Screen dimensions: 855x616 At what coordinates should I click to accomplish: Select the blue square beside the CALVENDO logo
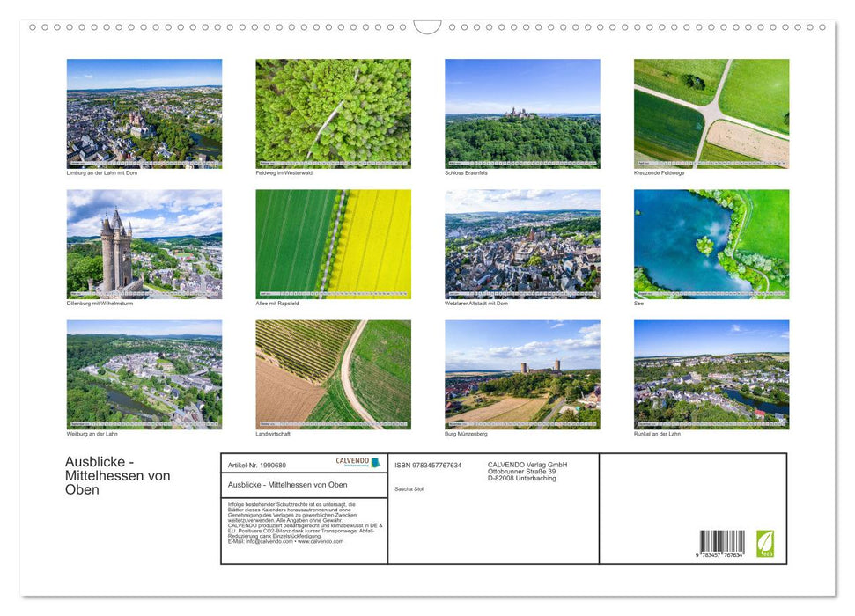pyautogui.click(x=375, y=461)
